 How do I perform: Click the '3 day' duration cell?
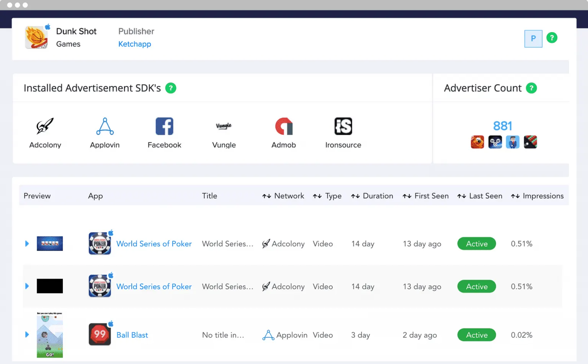pos(361,335)
